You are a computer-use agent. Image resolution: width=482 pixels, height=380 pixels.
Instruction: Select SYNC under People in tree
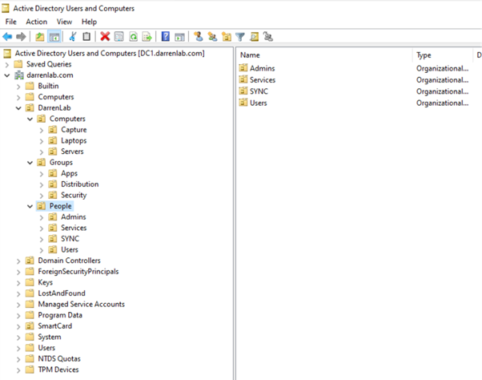click(70, 239)
